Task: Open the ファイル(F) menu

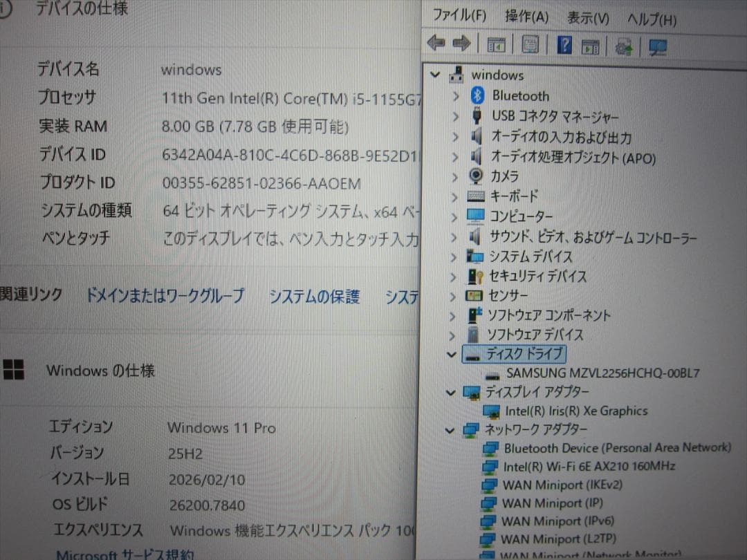Action: [x=459, y=15]
